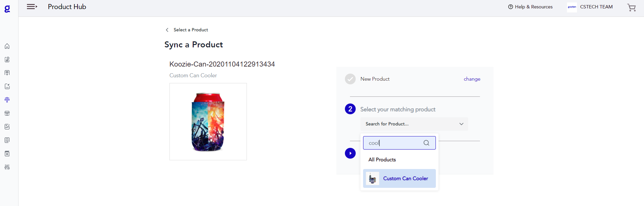Expand the hamburger menu next to Product Hub
Viewport: 644px width, 206px height.
tap(32, 7)
